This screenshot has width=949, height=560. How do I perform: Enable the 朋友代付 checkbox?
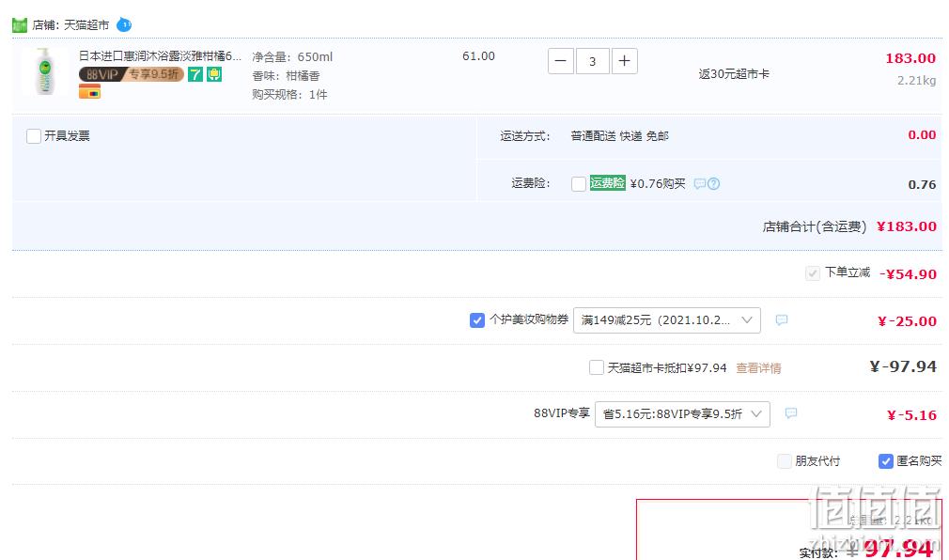(785, 461)
